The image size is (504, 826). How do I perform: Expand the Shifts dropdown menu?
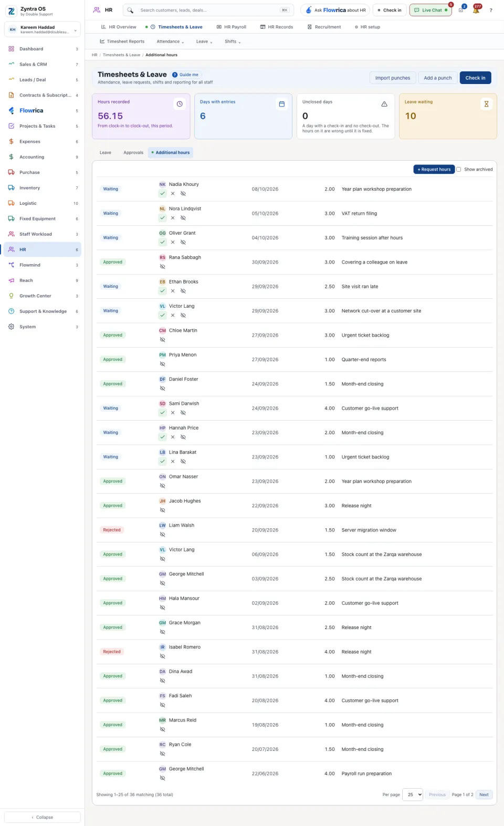click(233, 41)
